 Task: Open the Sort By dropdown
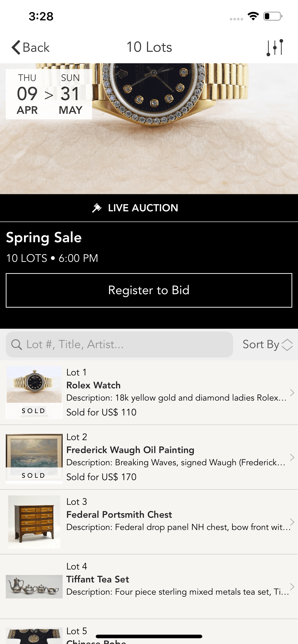[x=267, y=345]
